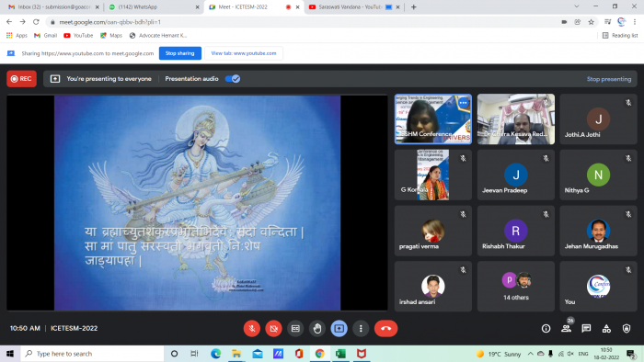The image size is (644, 362).
Task: Open more options three-dot menu
Action: (361, 328)
